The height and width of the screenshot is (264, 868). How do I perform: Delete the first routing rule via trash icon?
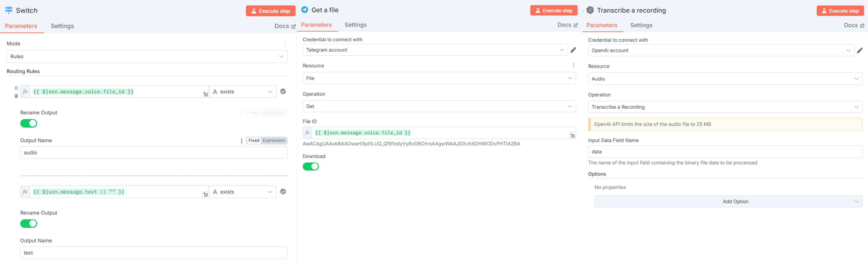(x=16, y=96)
